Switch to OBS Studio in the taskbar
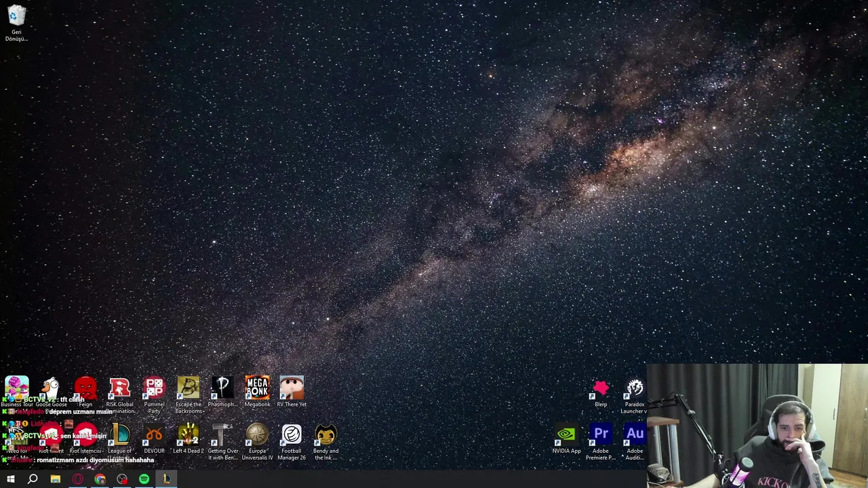 click(x=122, y=479)
